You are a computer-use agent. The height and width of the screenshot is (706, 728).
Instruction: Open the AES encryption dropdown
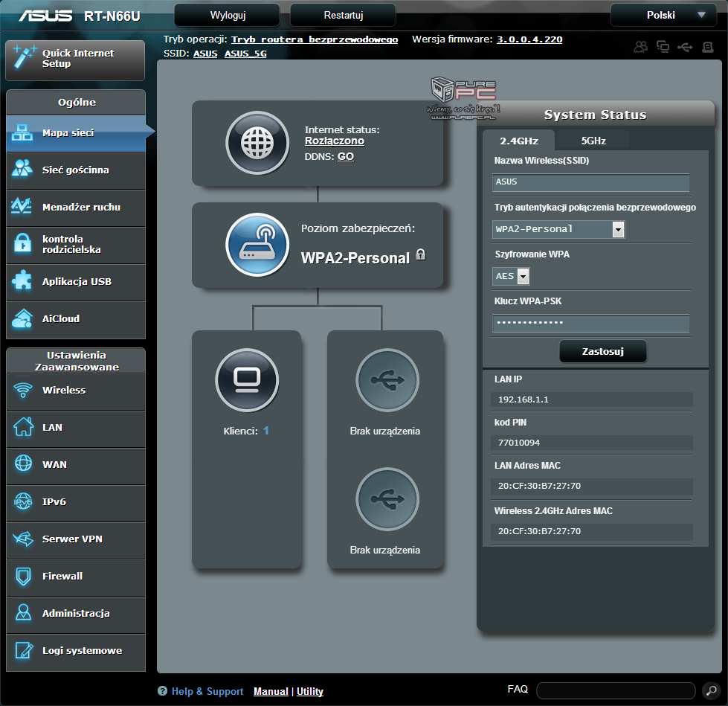pos(511,276)
